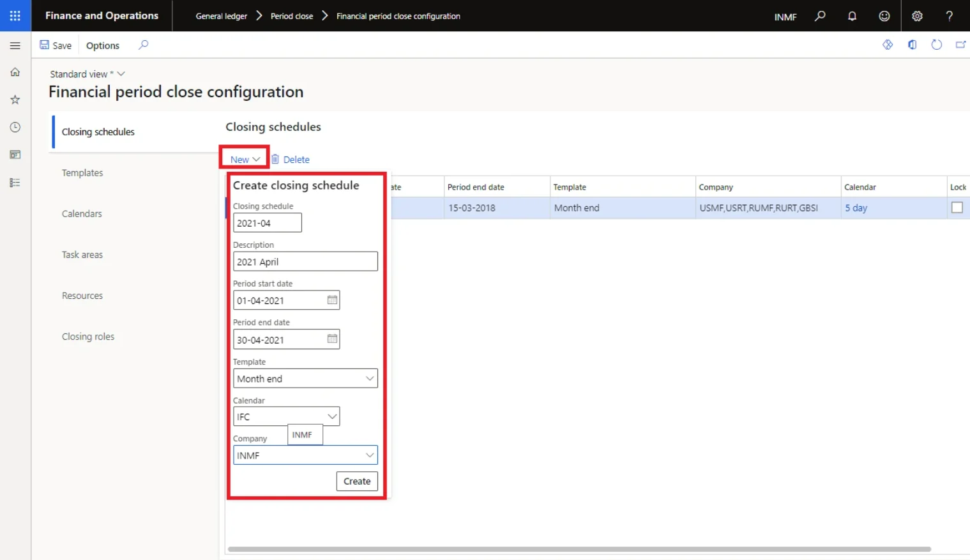This screenshot has width=970, height=560.
Task: Click the USMF,USRT,RUMF,RURT,GBSI company cell
Action: click(x=768, y=208)
